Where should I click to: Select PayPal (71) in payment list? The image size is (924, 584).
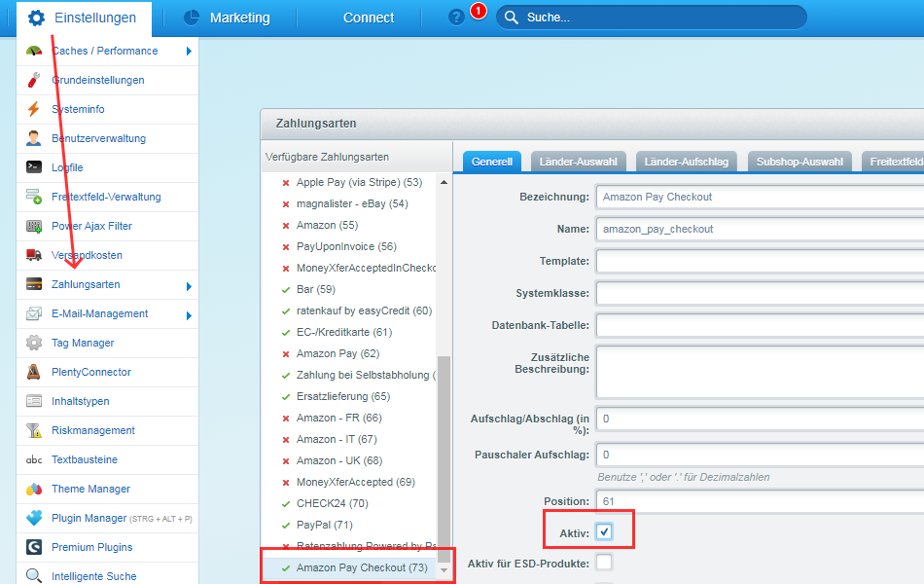[x=324, y=525]
